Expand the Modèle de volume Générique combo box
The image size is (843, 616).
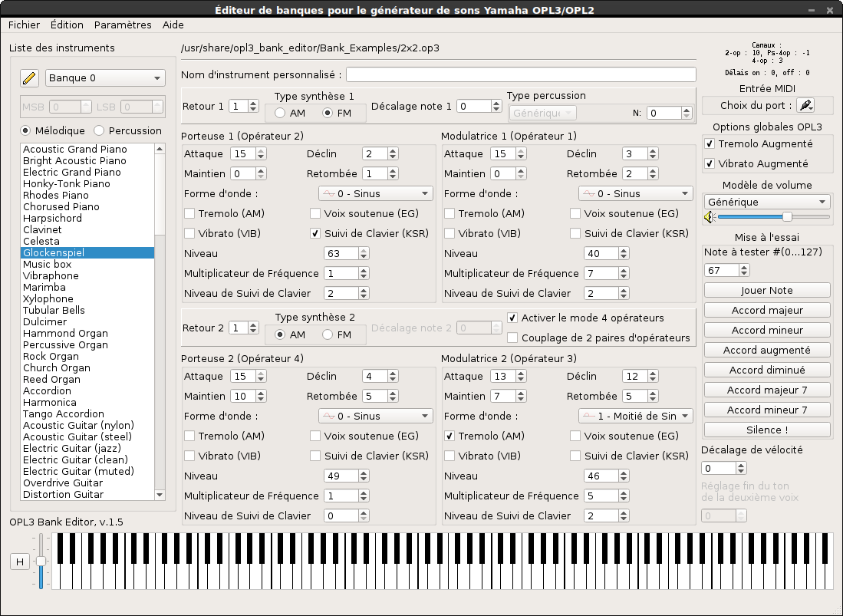[x=766, y=202]
